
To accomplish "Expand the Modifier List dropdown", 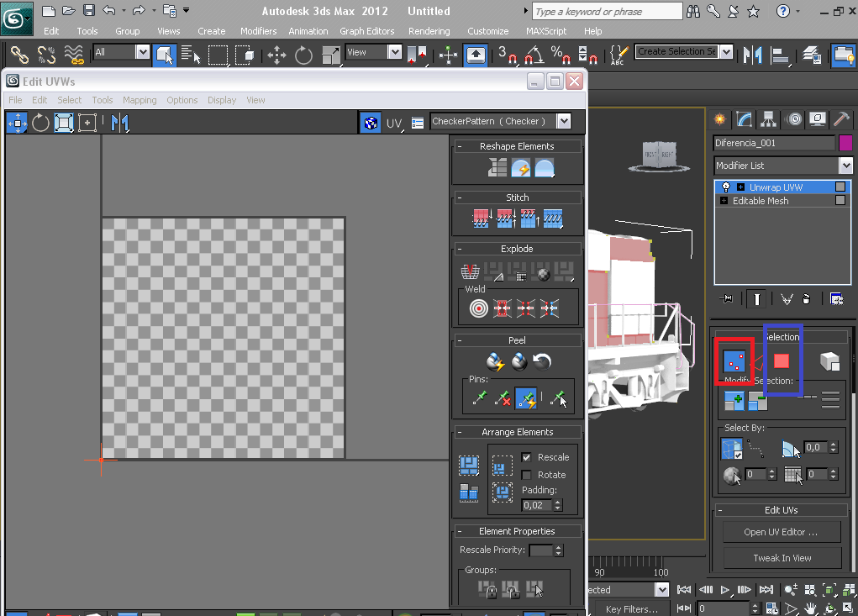I will (845, 166).
